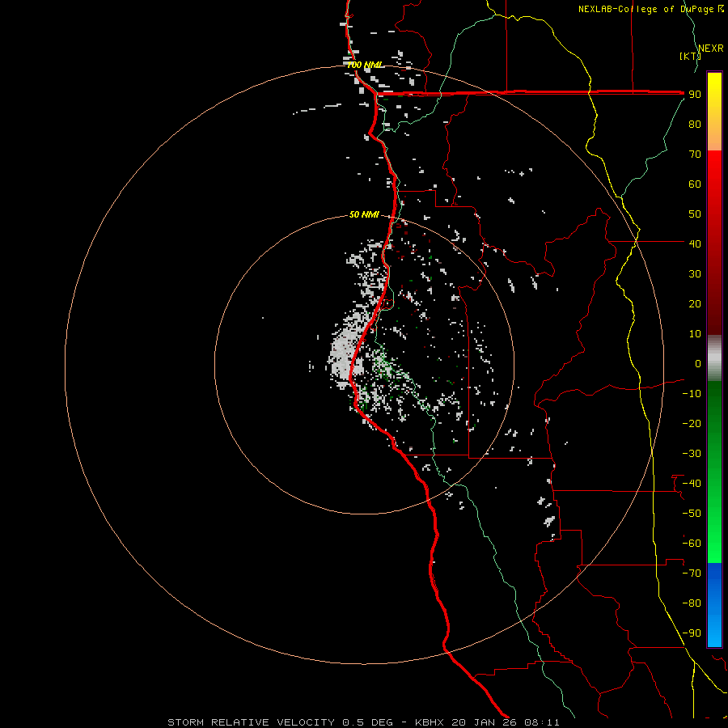Select the 50 NMI range ring label

[364, 214]
